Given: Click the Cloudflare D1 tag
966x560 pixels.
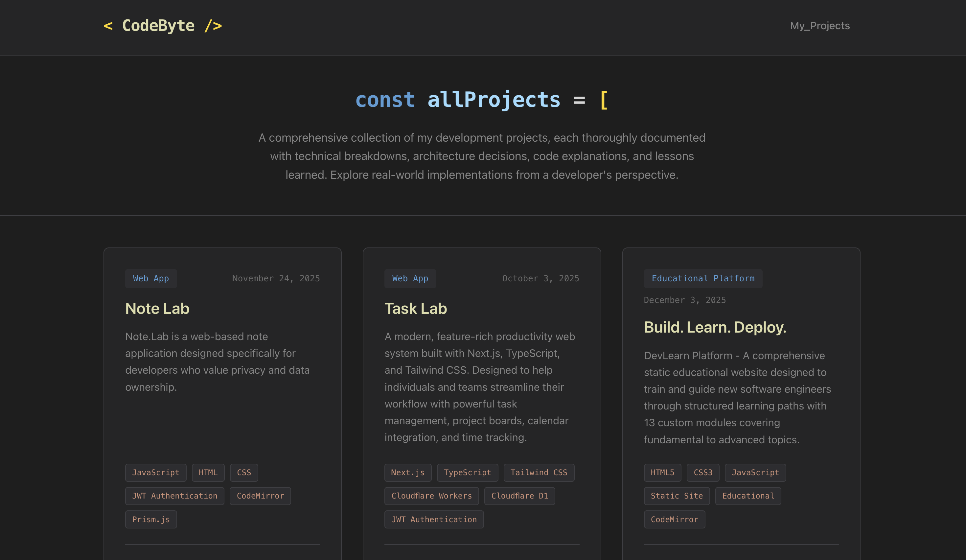Looking at the screenshot, I should pos(520,496).
